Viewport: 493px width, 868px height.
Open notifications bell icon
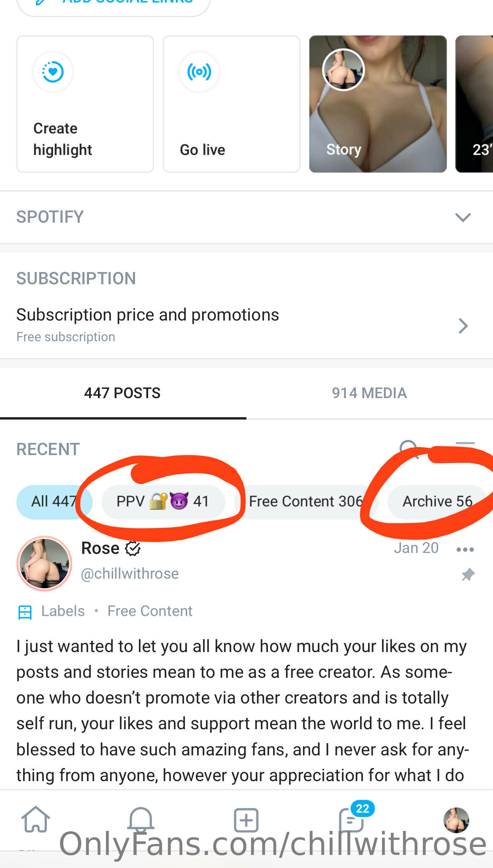click(141, 819)
